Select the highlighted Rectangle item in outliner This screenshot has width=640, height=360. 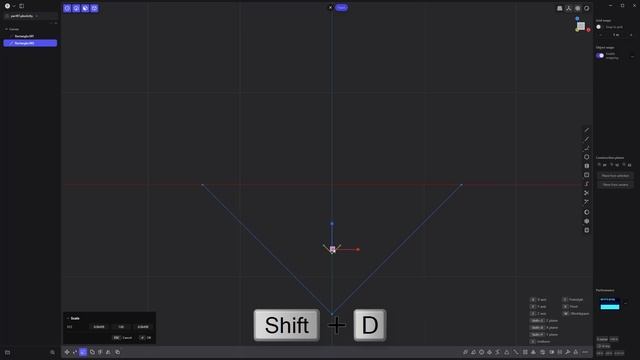(30, 43)
